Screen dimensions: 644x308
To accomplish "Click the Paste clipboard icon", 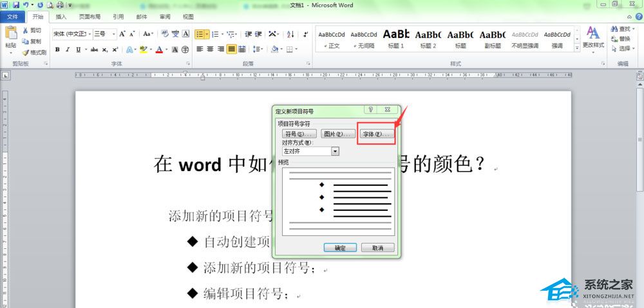I will [11, 33].
